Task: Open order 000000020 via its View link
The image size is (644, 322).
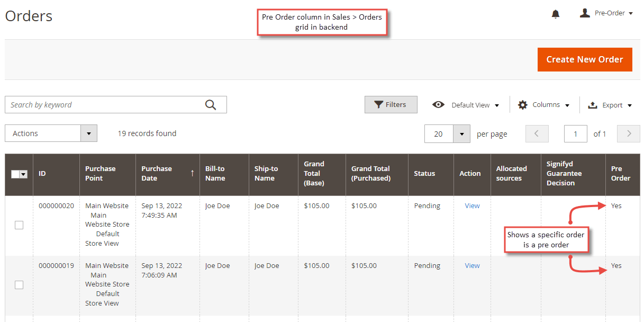Action: pos(471,205)
